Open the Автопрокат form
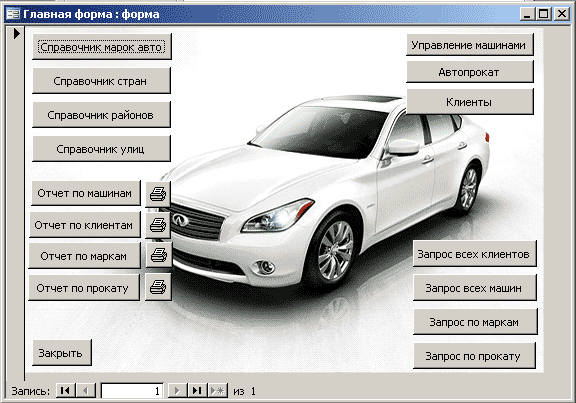Image resolution: width=576 pixels, height=403 pixels. coord(470,72)
